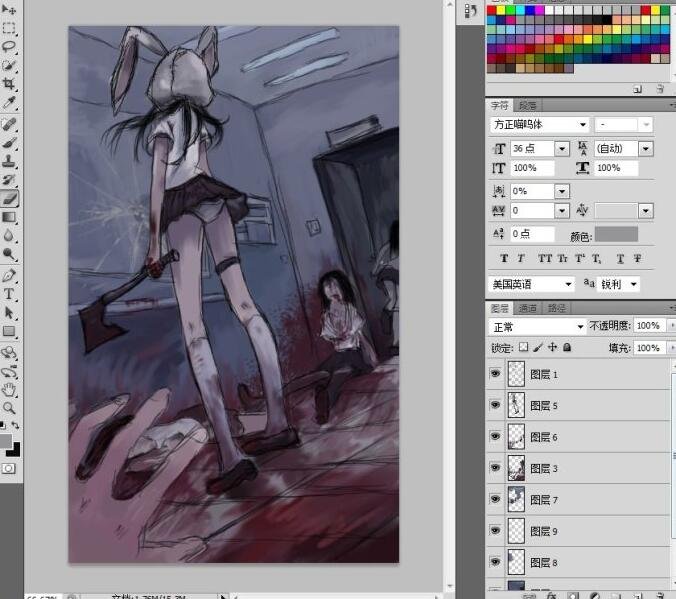Select the 3D Orbit camera tool

click(x=9, y=371)
